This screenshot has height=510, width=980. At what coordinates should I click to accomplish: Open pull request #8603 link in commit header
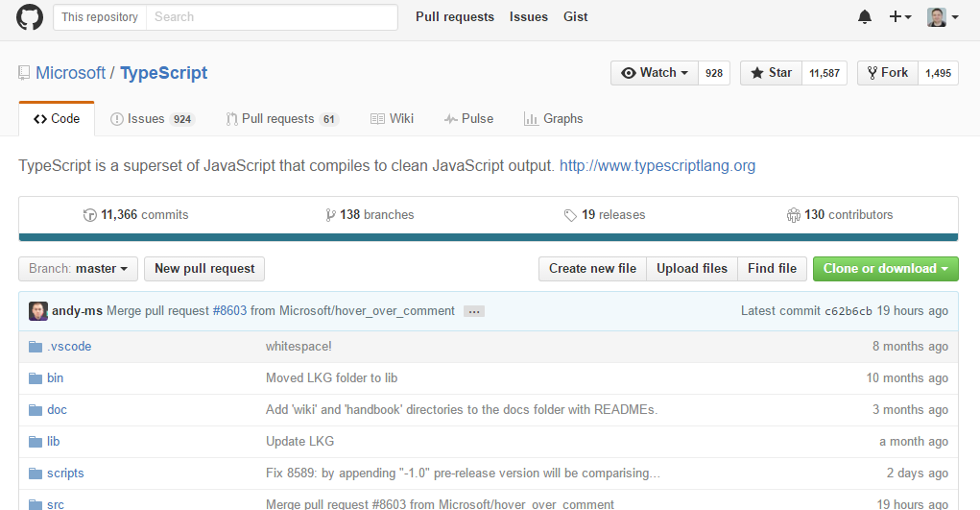point(229,311)
